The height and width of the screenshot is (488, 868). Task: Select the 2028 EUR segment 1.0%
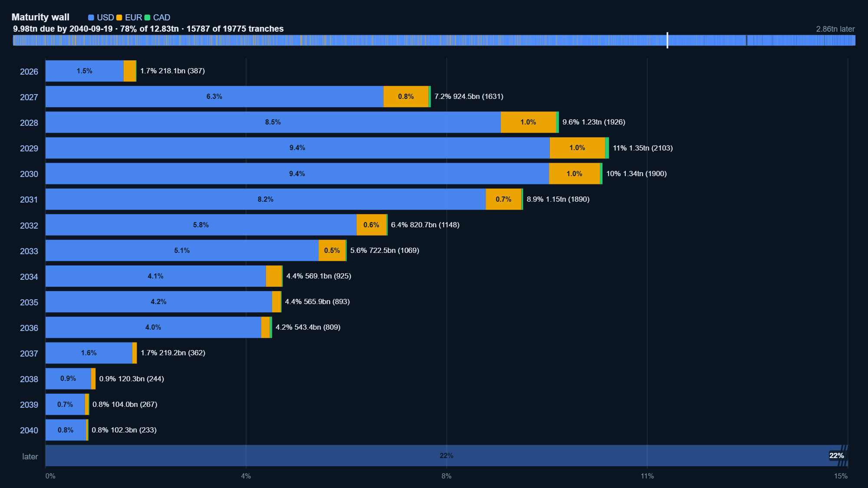pos(528,122)
